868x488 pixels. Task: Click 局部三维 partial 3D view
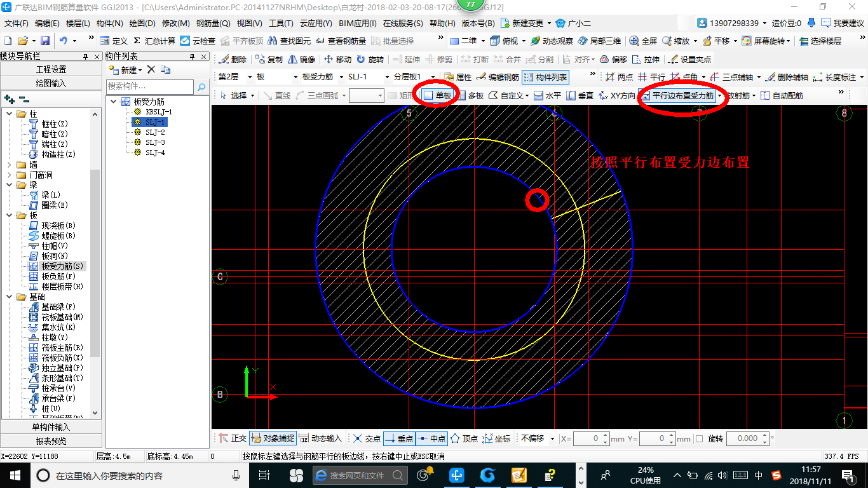pos(599,41)
